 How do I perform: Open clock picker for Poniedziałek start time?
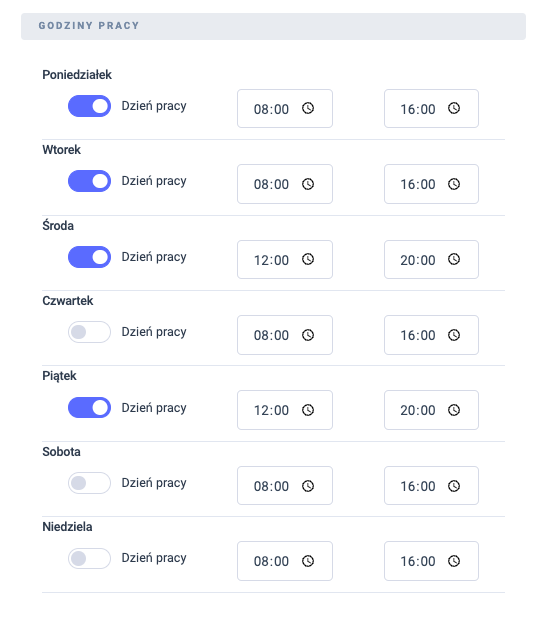(x=308, y=108)
